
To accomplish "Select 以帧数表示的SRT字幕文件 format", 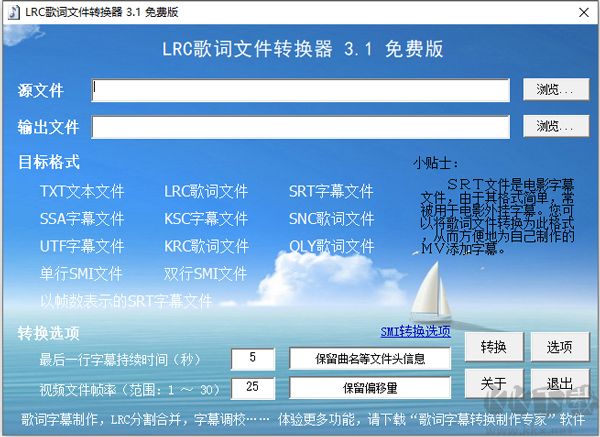I will coord(126,302).
